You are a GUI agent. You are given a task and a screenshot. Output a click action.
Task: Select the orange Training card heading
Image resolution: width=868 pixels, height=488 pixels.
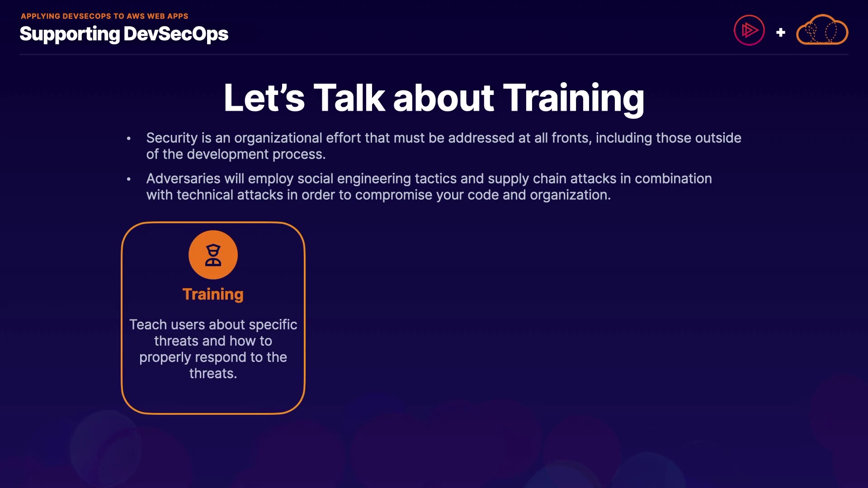pyautogui.click(x=213, y=294)
